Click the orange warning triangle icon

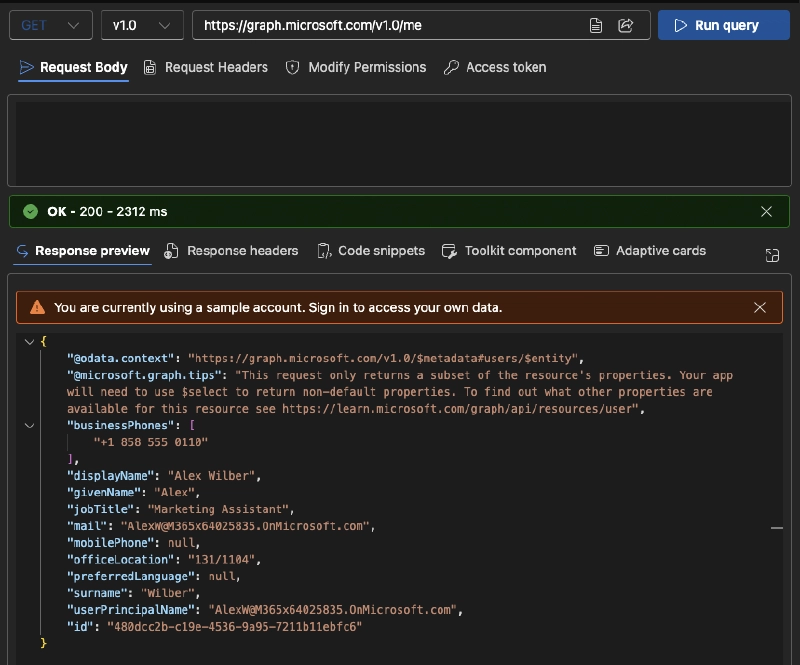(37, 308)
